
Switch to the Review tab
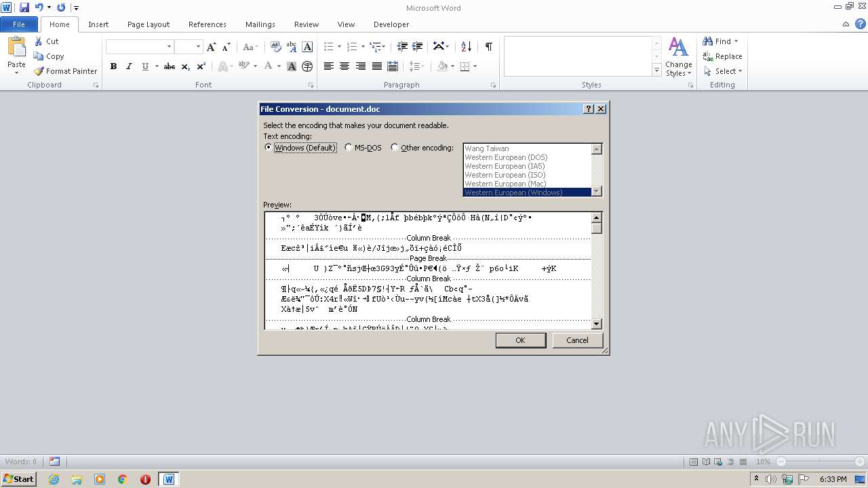click(x=307, y=24)
